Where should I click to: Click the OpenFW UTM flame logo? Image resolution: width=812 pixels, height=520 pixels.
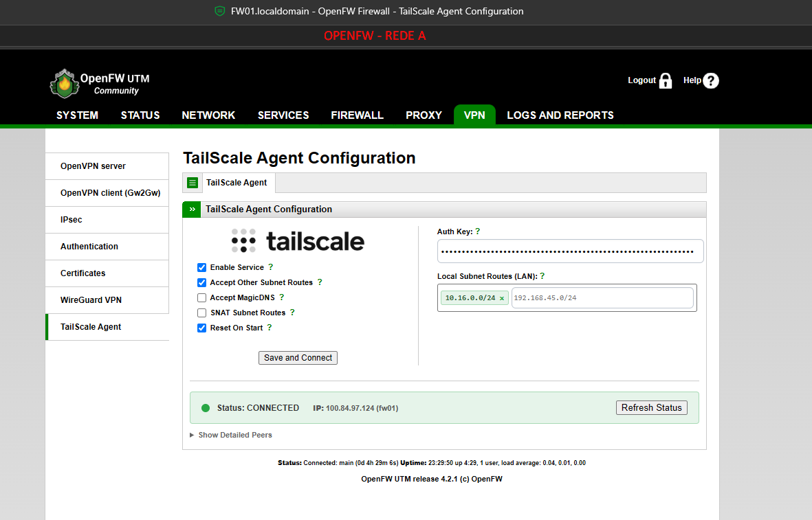[64, 83]
